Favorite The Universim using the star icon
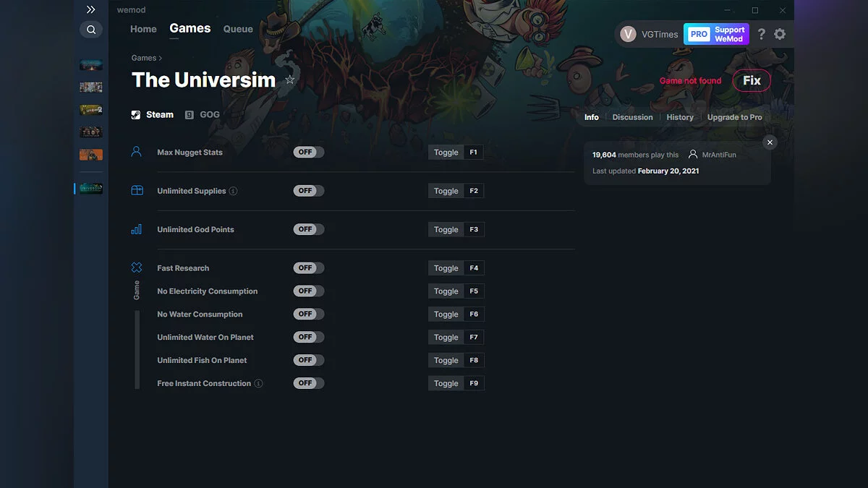 [289, 80]
